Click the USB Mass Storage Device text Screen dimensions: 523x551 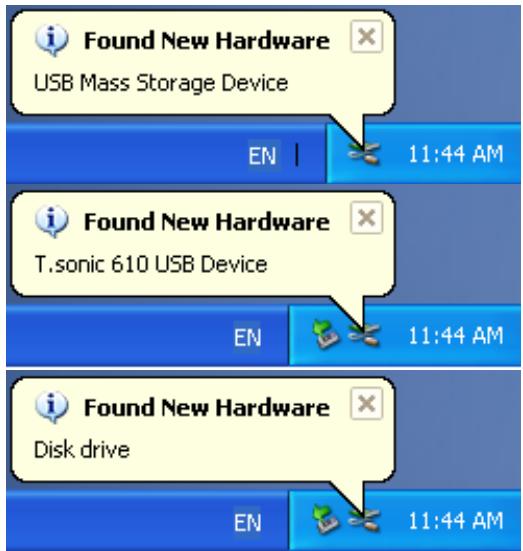161,84
